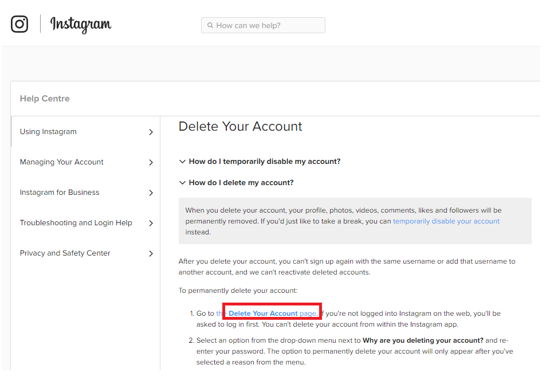Follow the "temporarily disable your account" link
The height and width of the screenshot is (392, 550).
(x=446, y=221)
